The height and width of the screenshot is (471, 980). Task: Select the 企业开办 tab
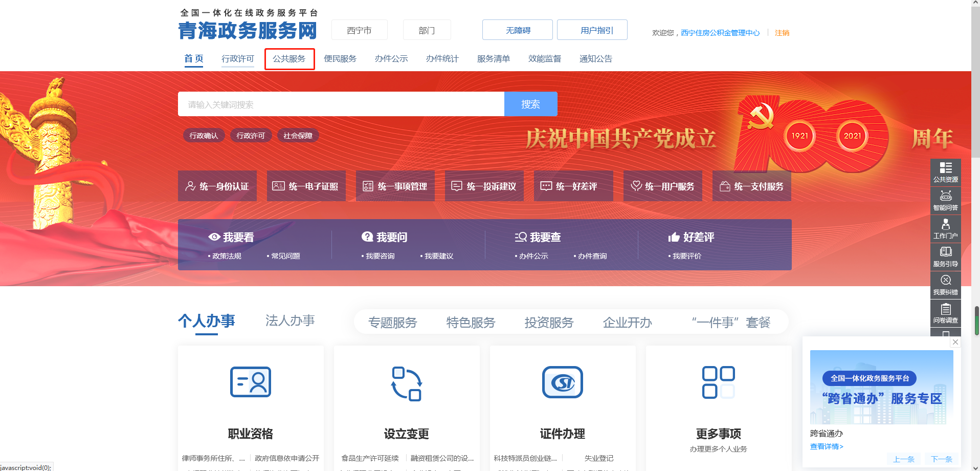(x=628, y=323)
